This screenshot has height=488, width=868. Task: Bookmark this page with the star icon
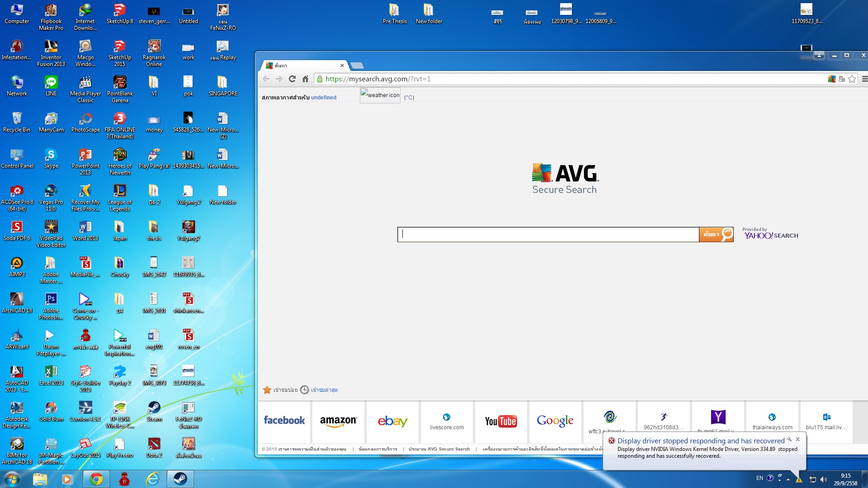tap(852, 79)
